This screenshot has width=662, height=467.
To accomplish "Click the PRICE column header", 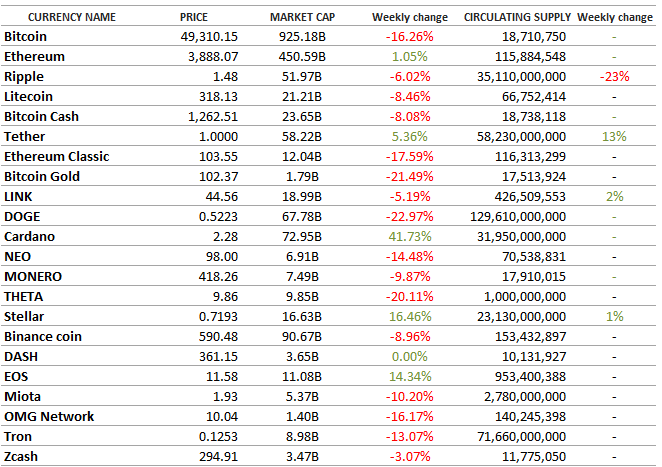I will 194,17.
